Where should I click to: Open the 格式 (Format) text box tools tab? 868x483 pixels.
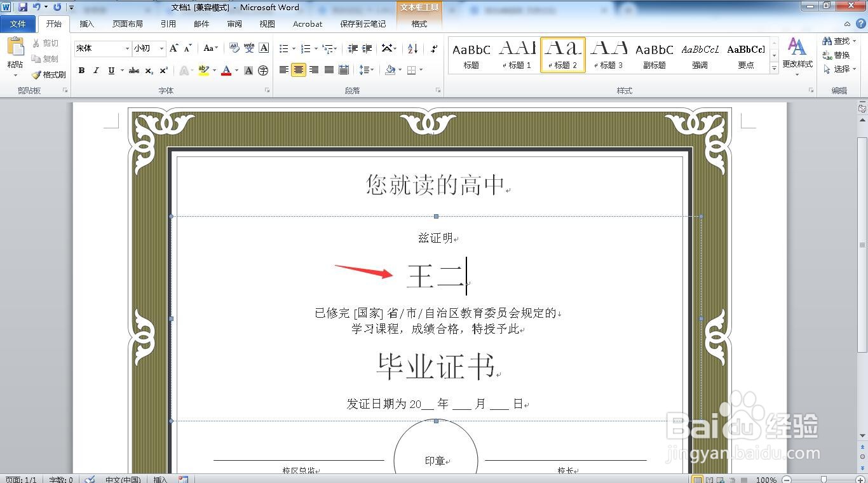coord(419,24)
